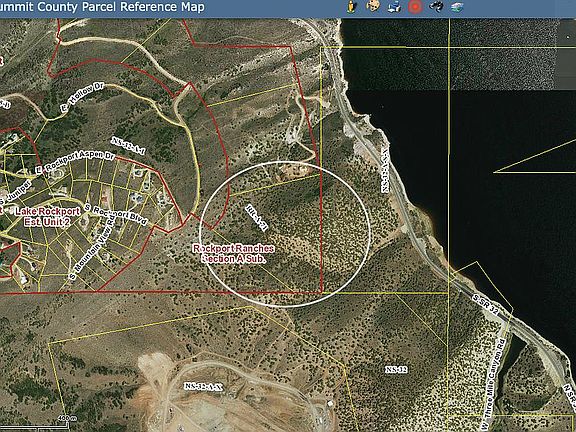576x432 pixels.
Task: Click the Summit County Parcel Reference Map title
Action: (x=102, y=7)
